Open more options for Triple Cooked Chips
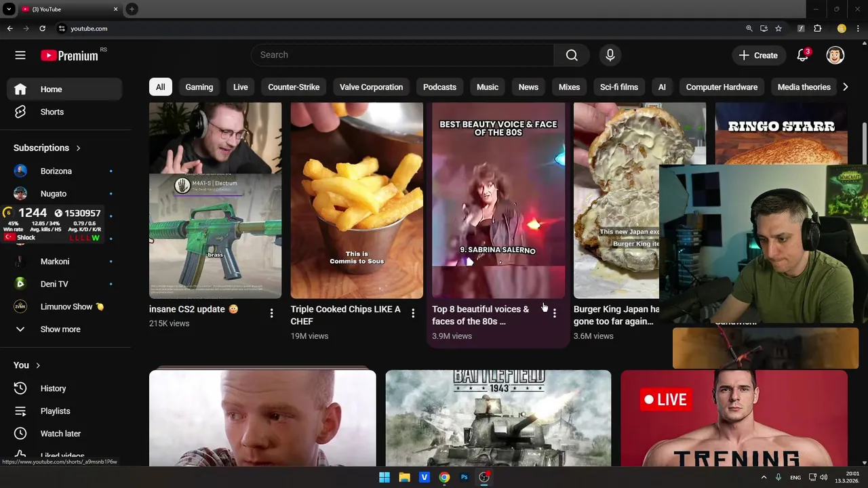The width and height of the screenshot is (868, 488). (413, 313)
